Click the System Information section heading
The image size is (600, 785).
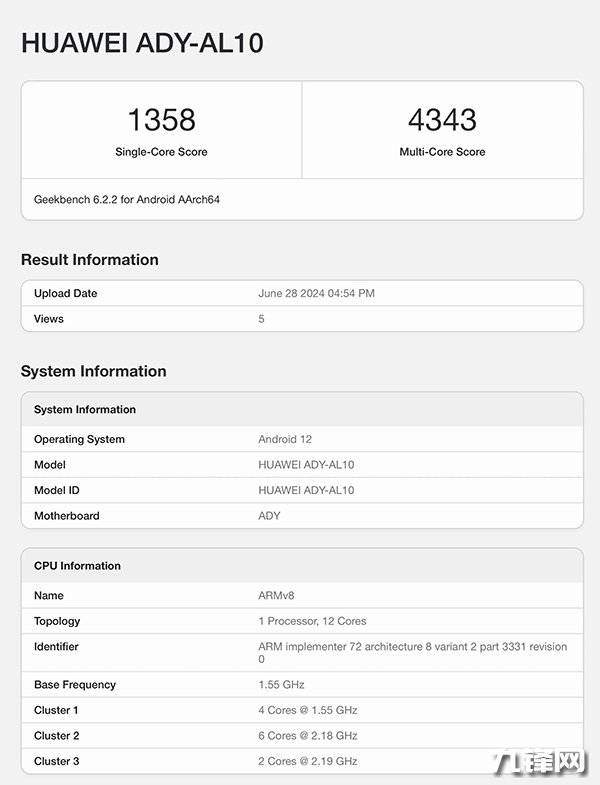[93, 371]
